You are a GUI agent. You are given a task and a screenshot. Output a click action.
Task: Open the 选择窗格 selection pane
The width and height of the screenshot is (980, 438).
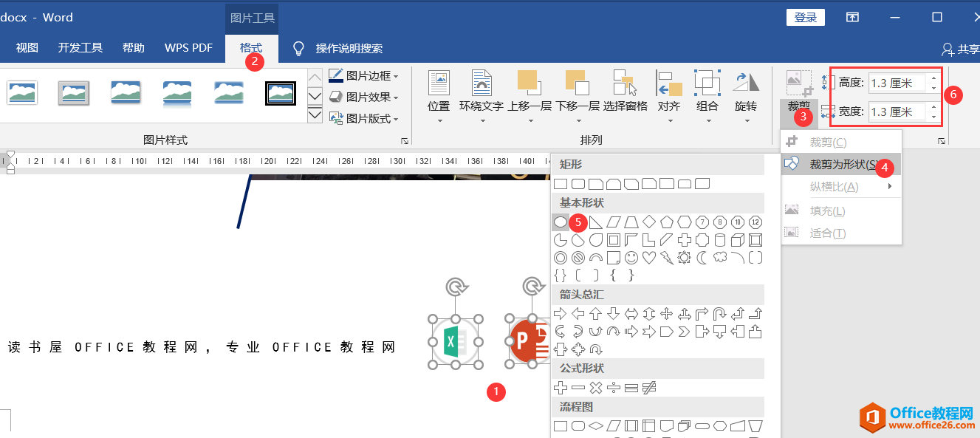(625, 92)
